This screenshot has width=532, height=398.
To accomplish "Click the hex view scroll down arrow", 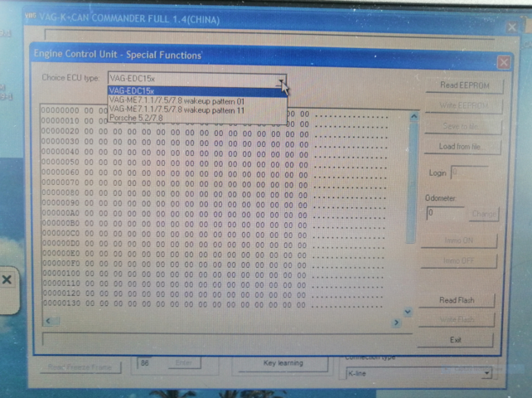I will tap(408, 312).
